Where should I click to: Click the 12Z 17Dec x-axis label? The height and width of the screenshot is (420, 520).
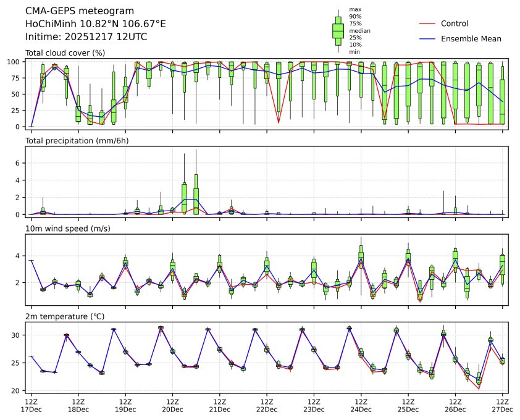(31, 405)
